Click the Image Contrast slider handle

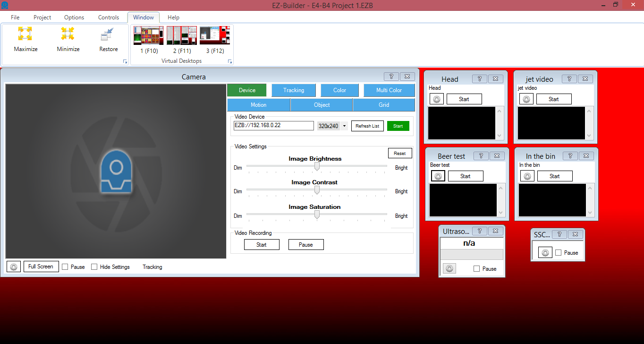coord(317,190)
